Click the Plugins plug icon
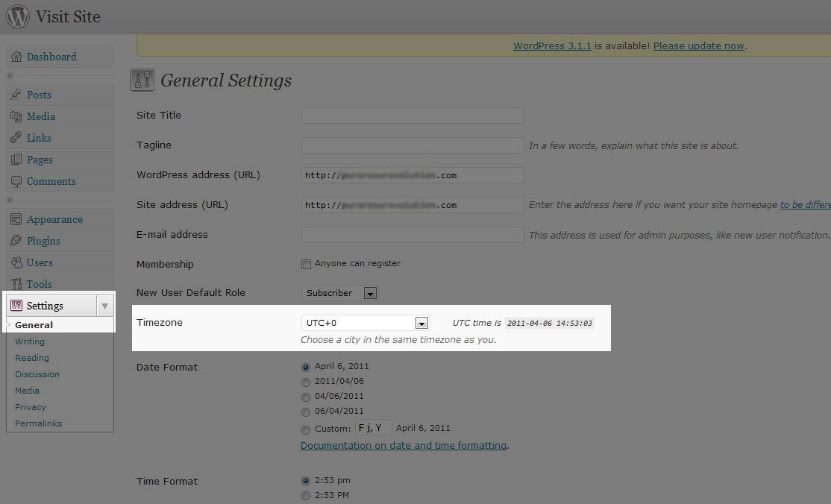Viewport: 831px width, 504px height. tap(16, 242)
